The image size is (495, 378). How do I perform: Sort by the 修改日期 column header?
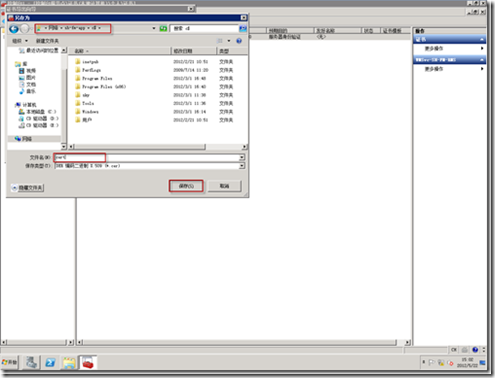click(x=194, y=51)
